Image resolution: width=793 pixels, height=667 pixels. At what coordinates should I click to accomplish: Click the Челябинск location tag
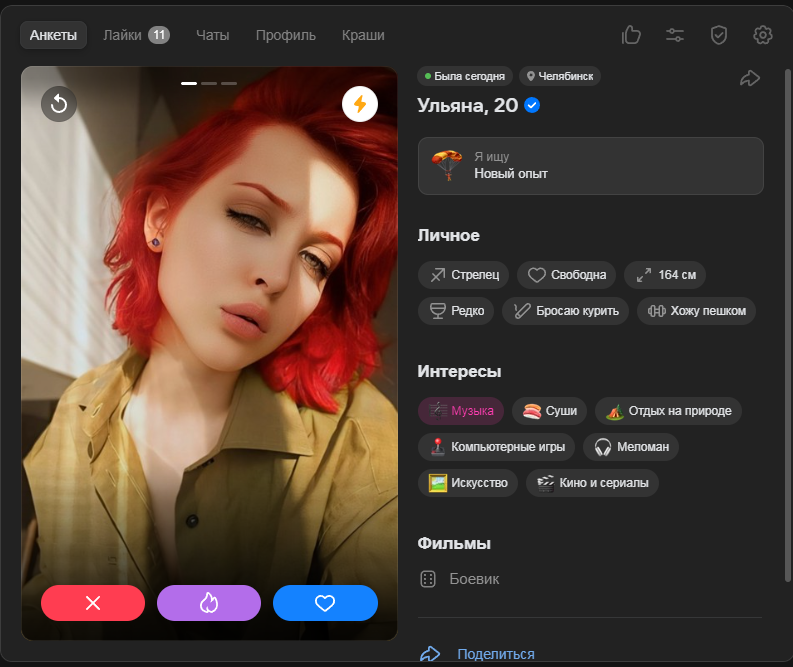(560, 76)
